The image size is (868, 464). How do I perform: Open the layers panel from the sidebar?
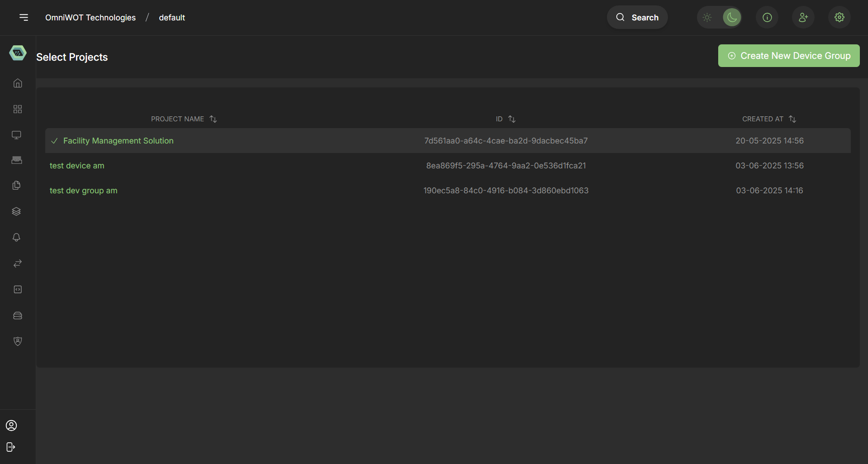[17, 211]
